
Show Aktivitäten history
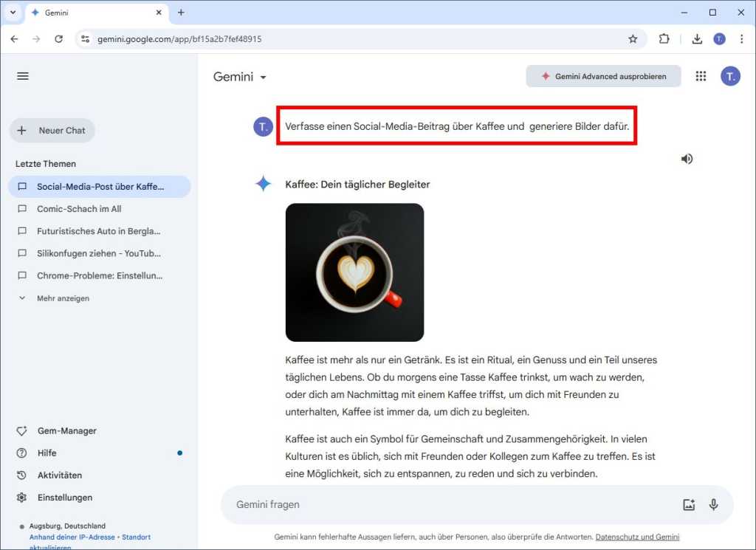59,475
